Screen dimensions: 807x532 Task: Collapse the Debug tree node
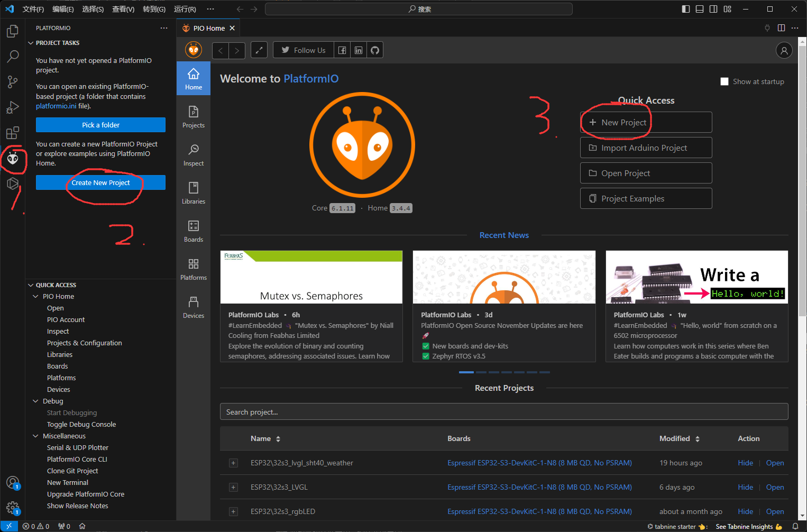[36, 401]
